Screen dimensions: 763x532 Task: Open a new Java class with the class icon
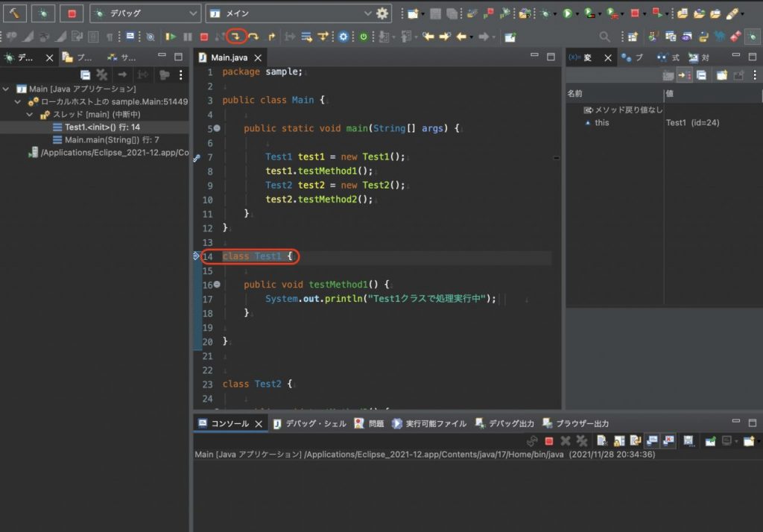pos(409,13)
